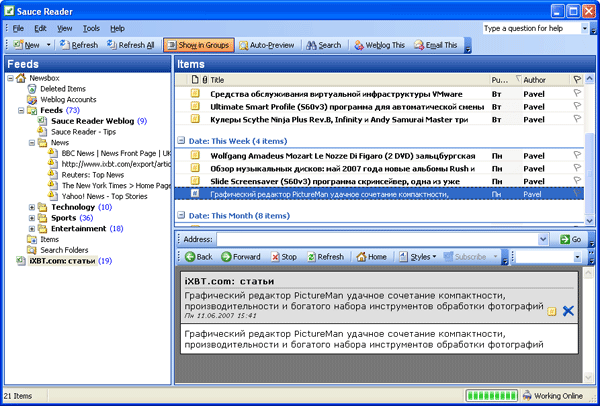Go Back in the browser toolbar
The image size is (600, 406).
199,257
